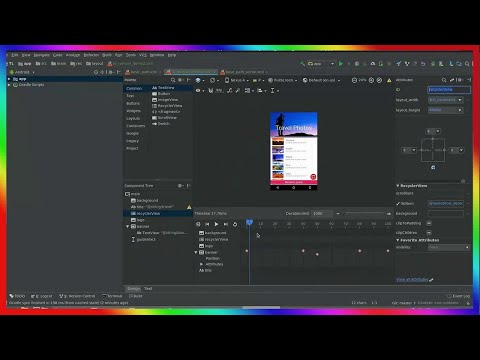Click the ID input field in Attributes
Image resolution: width=480 pixels, height=360 pixels.
click(x=449, y=89)
